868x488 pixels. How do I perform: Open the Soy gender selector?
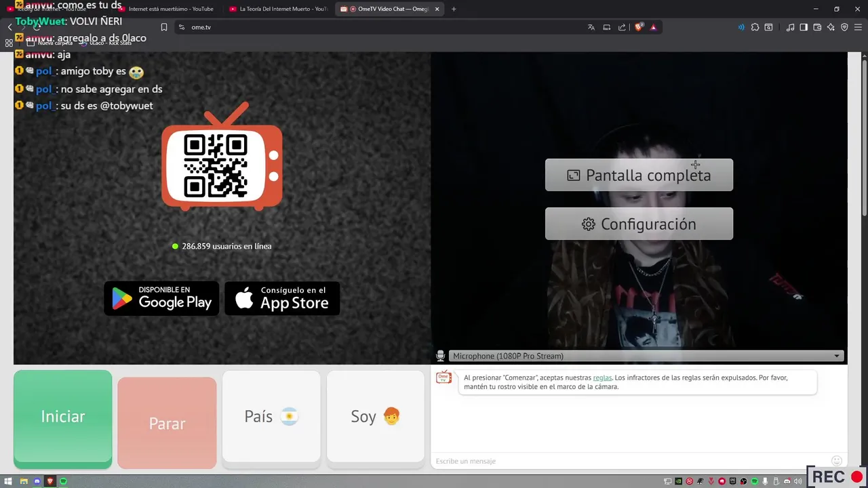pyautogui.click(x=376, y=417)
